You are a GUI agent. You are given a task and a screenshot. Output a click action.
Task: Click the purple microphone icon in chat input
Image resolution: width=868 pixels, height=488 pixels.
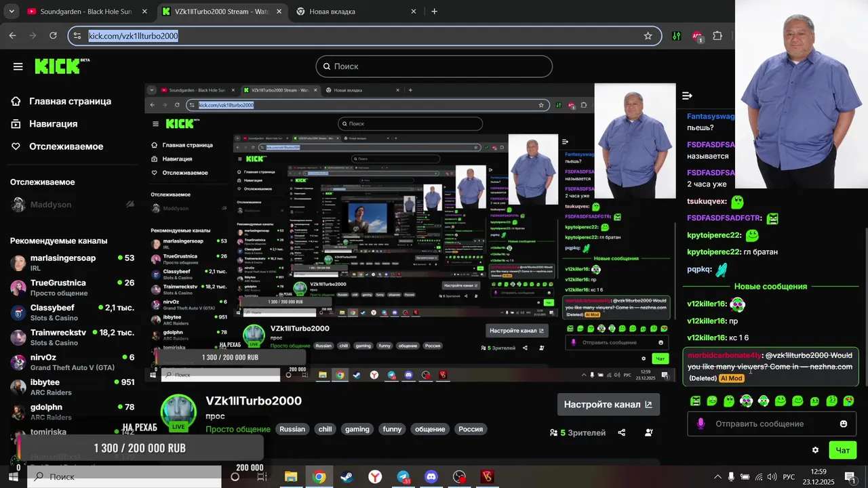[x=701, y=424]
